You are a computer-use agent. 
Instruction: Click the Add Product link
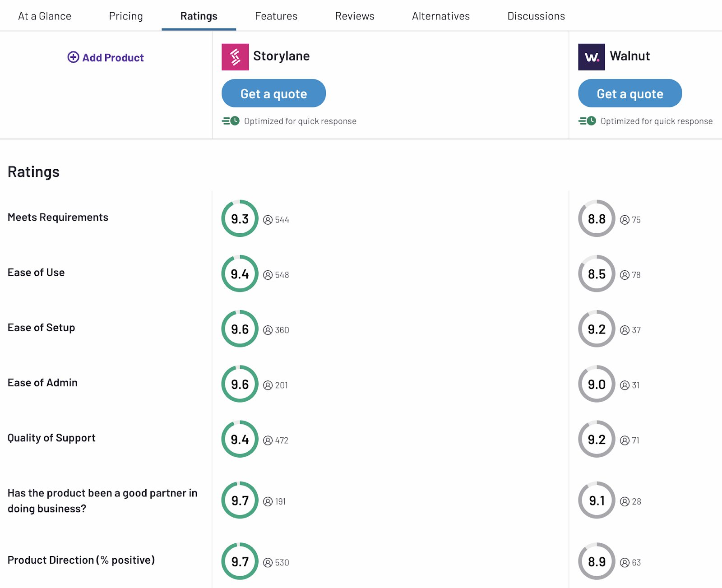[106, 57]
